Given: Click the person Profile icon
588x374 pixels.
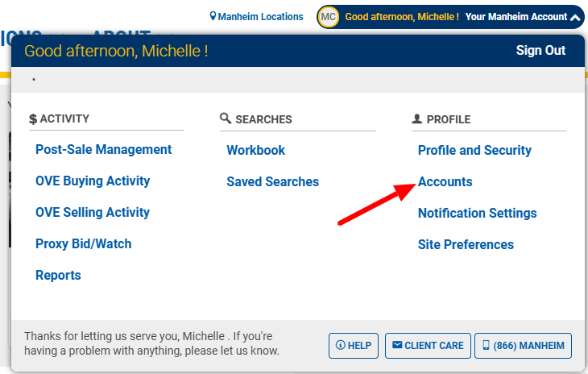Looking at the screenshot, I should [416, 119].
